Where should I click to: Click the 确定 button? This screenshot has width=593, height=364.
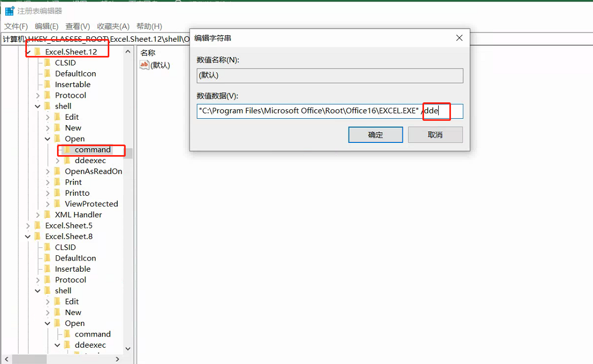375,135
